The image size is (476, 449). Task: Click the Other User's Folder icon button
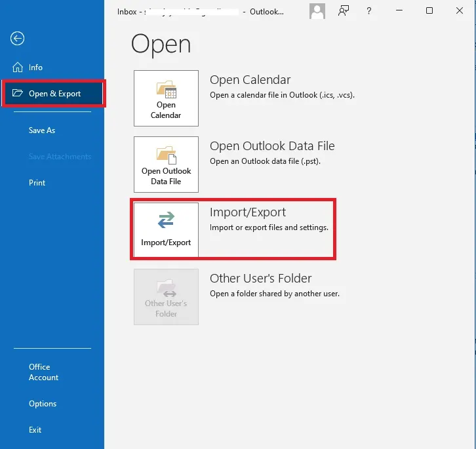(x=166, y=297)
